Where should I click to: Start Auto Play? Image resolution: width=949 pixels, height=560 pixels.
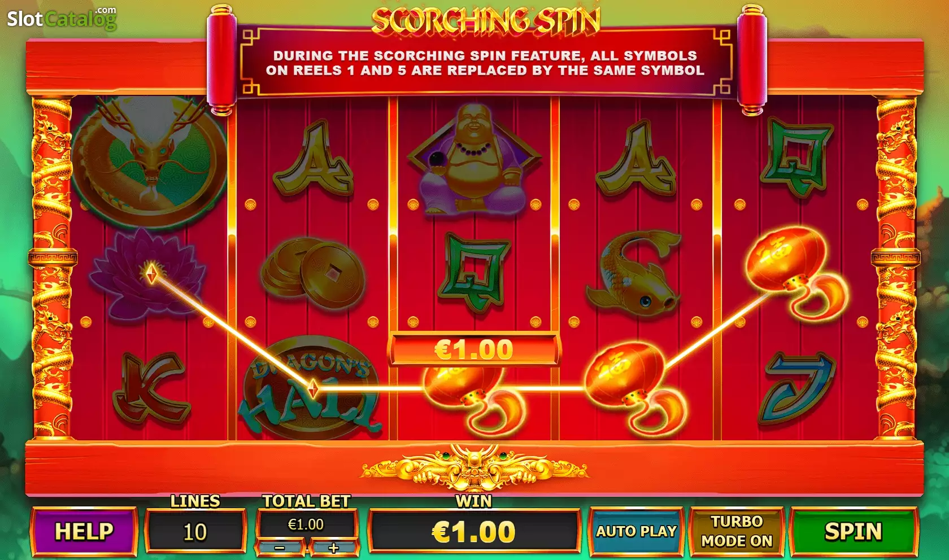pos(636,531)
